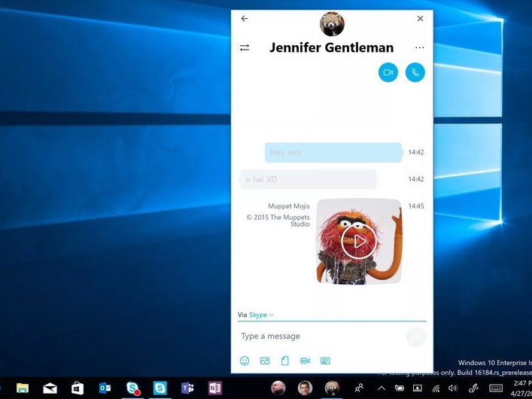Start a video call with Jennifer
Image resolution: width=532 pixels, height=399 pixels.
(x=388, y=72)
